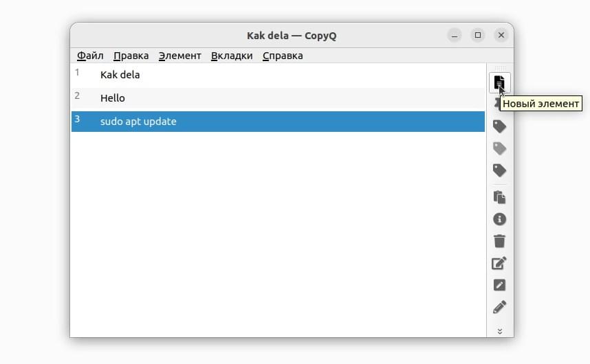Click the New item document icon
Viewport: 590px width, 364px height.
tap(499, 82)
